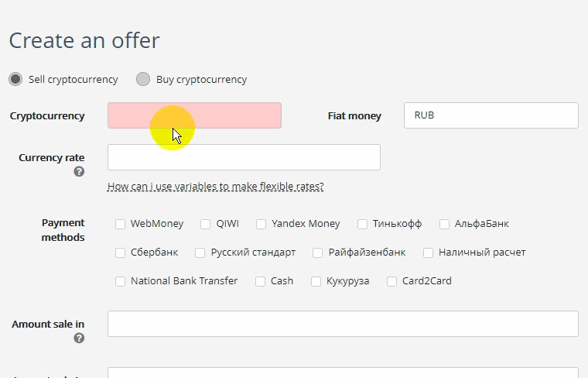The height and width of the screenshot is (378, 588).
Task: Check the QIWI payment method
Action: pos(206,224)
